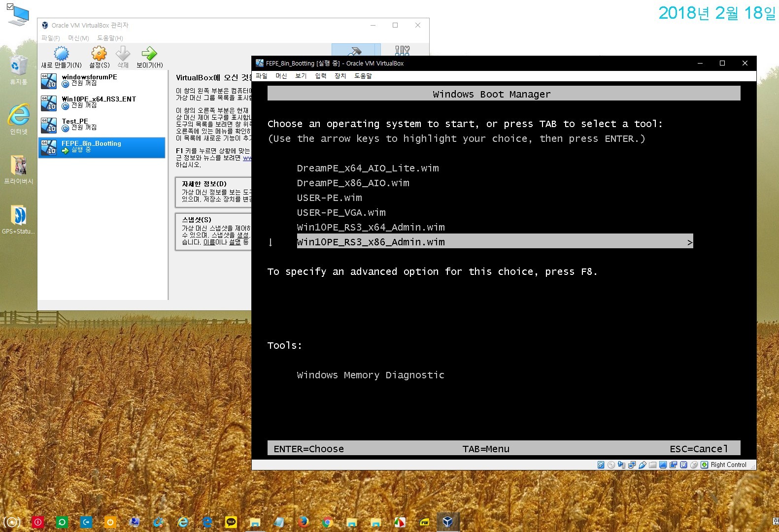Viewport: 779px width, 532px height.
Task: Click the DreamPE_x64_AIO_Lite.wim boot entry
Action: tap(368, 168)
